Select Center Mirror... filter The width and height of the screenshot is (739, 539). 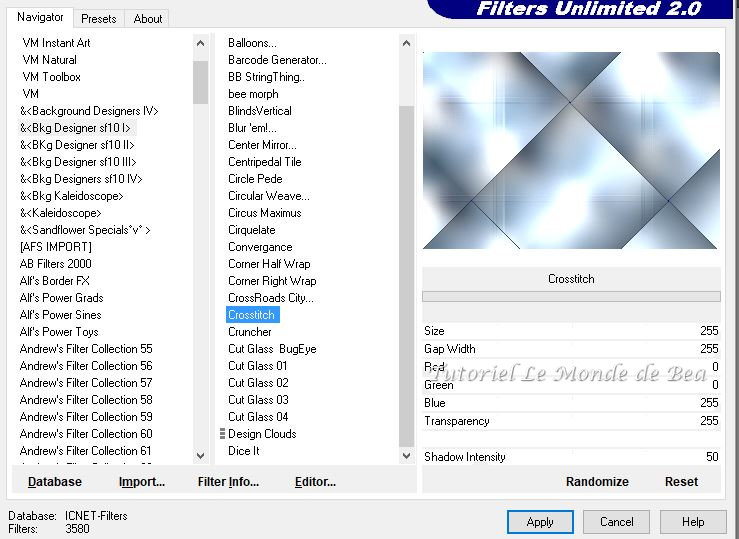point(263,145)
